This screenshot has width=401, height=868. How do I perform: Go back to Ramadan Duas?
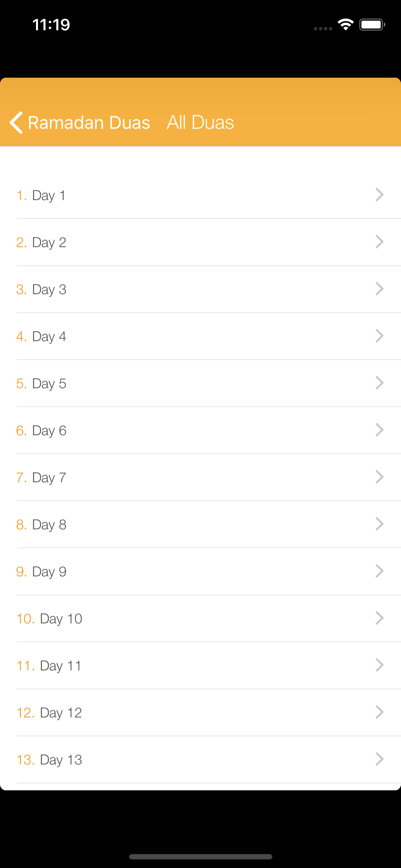click(x=89, y=123)
